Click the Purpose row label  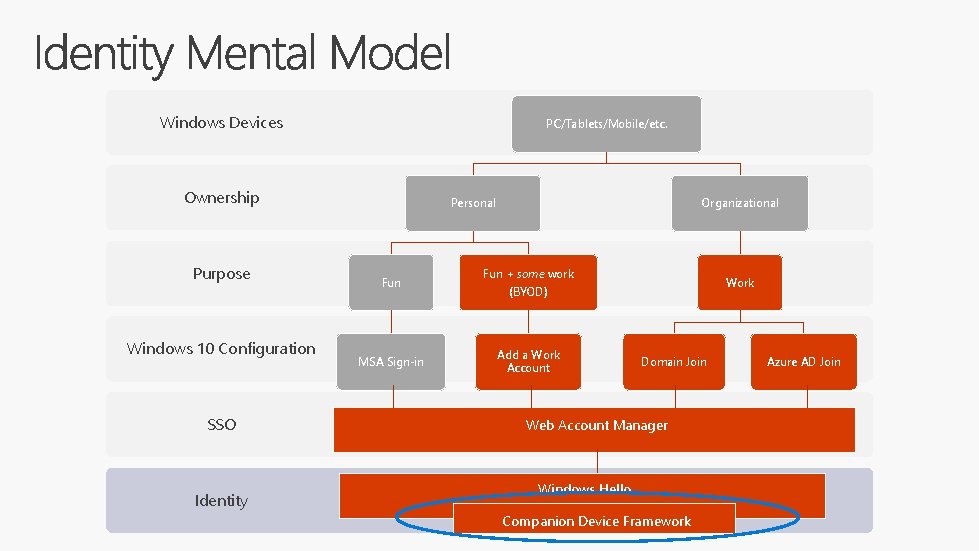click(222, 274)
